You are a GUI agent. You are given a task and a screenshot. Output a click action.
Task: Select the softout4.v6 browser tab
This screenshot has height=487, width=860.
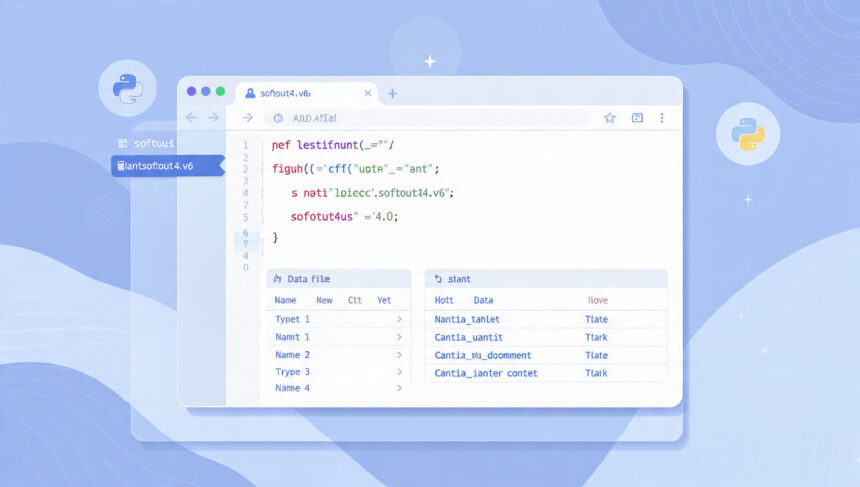click(307, 93)
